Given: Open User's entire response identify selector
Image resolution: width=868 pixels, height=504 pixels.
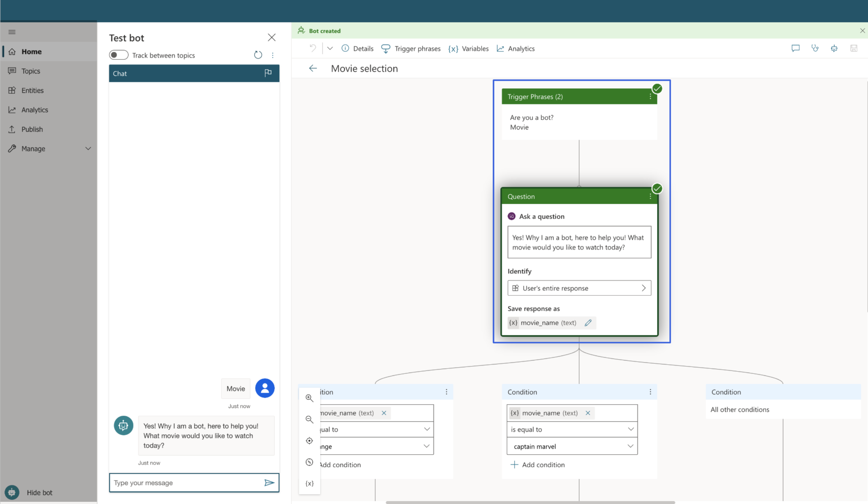Looking at the screenshot, I should click(x=579, y=288).
